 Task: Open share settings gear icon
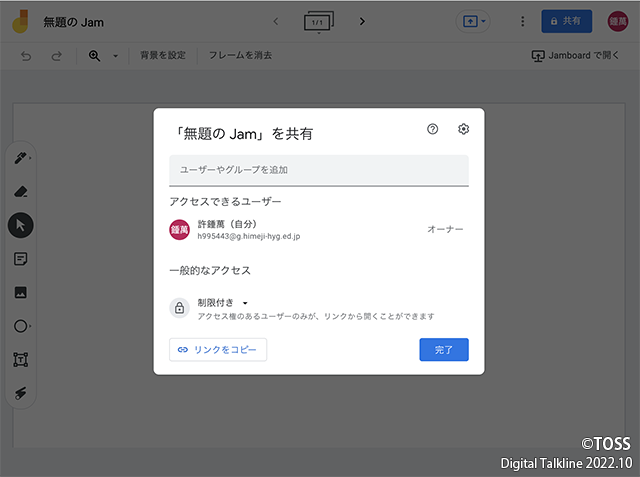463,129
